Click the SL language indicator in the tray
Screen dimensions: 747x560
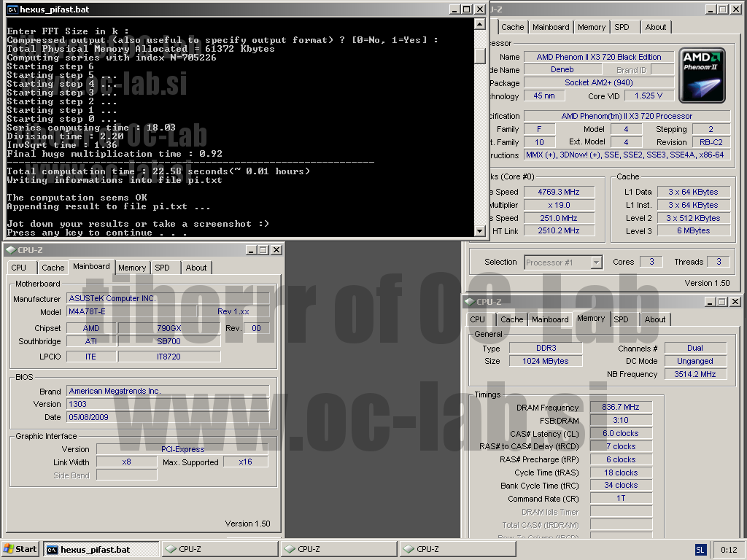[x=700, y=550]
